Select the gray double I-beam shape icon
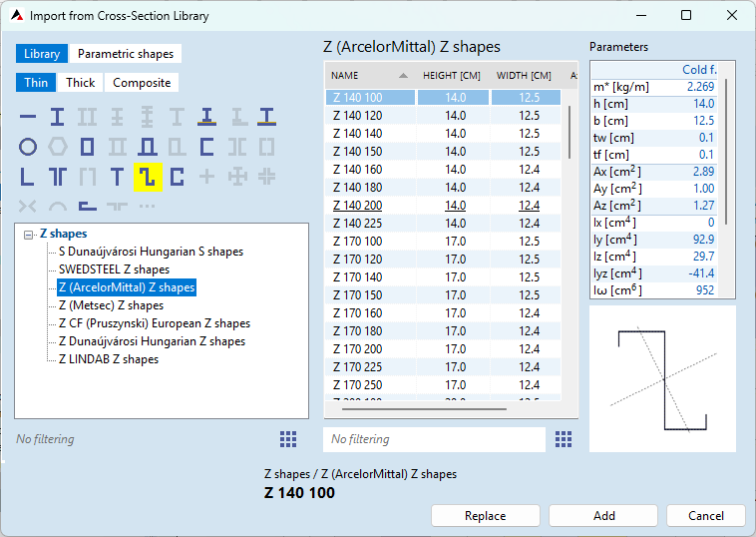Viewport: 756px width, 537px height. (x=87, y=117)
